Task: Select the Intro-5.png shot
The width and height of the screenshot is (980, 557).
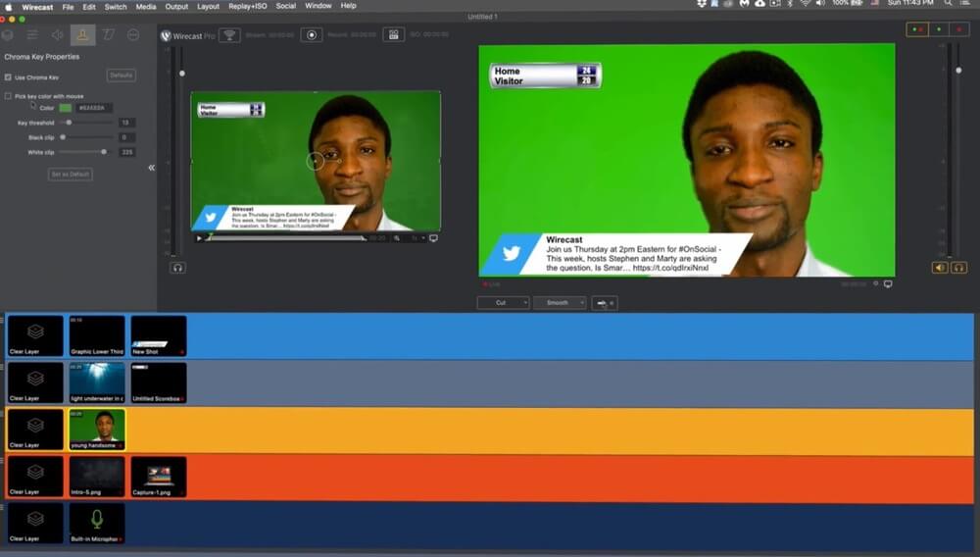Action: (97, 477)
